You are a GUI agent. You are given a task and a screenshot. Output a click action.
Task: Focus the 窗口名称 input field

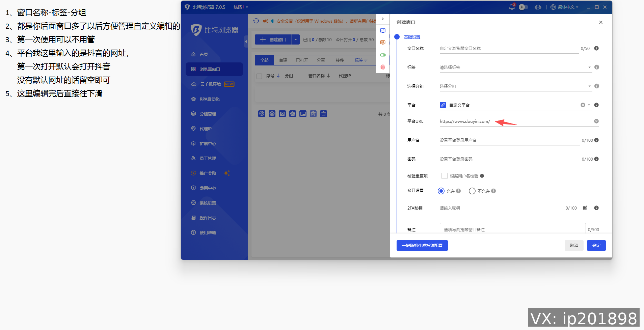pos(509,48)
